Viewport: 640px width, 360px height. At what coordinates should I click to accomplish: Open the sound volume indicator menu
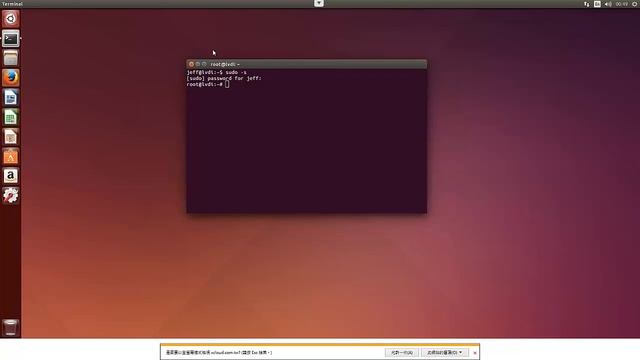(608, 4)
